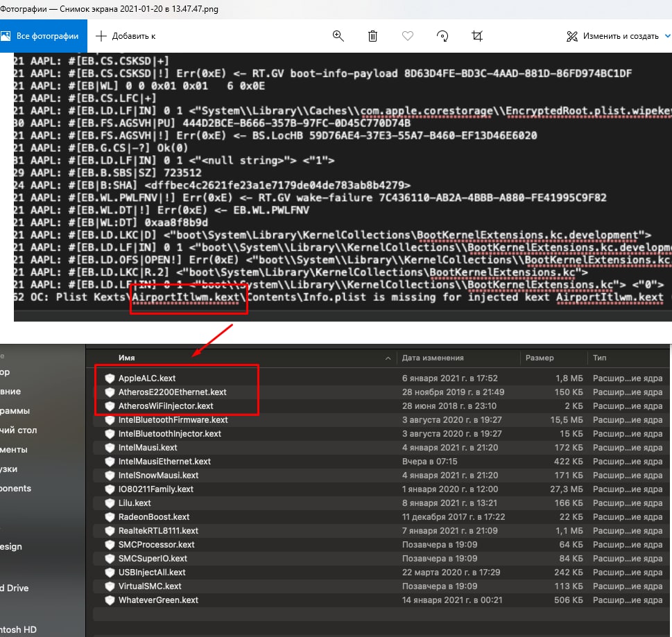Viewport: 672px width, 637px height.
Task: Click the icon beside SMCSuperIO.kext
Action: coord(110,558)
